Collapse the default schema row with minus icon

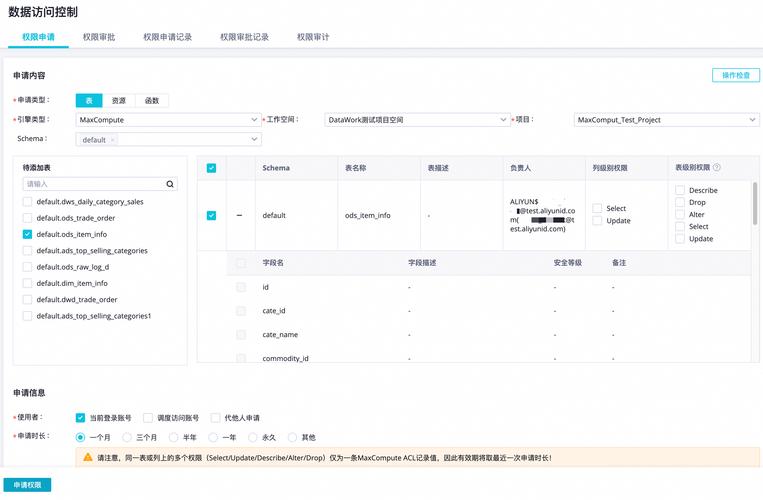point(239,215)
